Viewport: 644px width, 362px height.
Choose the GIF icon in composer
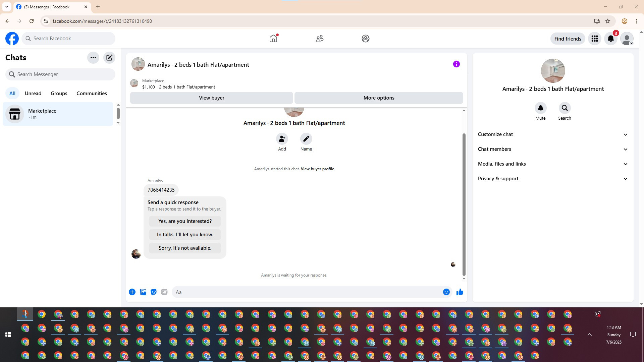164,292
